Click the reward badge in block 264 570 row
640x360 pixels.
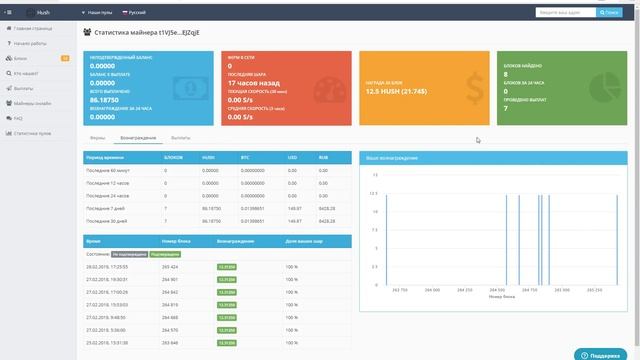[x=227, y=330]
